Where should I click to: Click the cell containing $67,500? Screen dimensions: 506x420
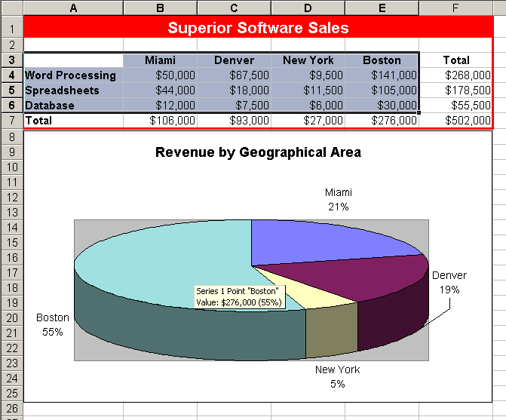pos(234,75)
